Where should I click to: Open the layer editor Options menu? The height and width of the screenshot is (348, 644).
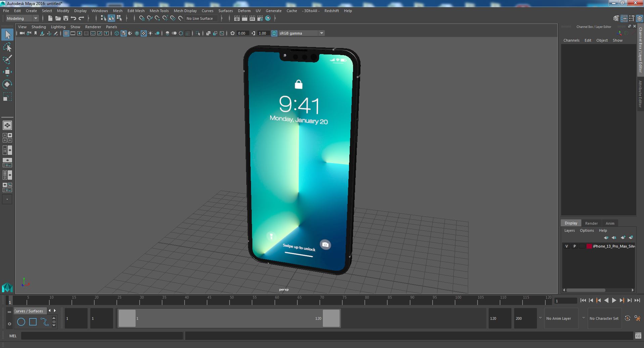click(x=587, y=230)
